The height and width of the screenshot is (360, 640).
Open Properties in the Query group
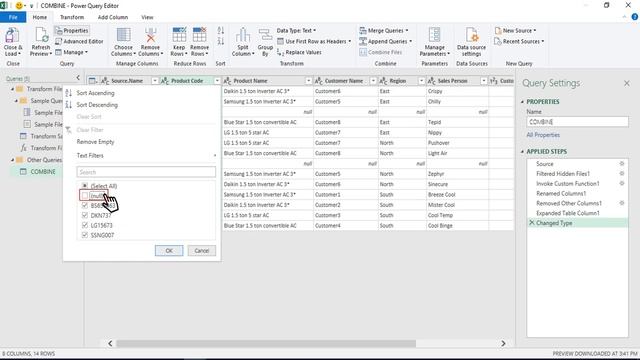[x=72, y=31]
